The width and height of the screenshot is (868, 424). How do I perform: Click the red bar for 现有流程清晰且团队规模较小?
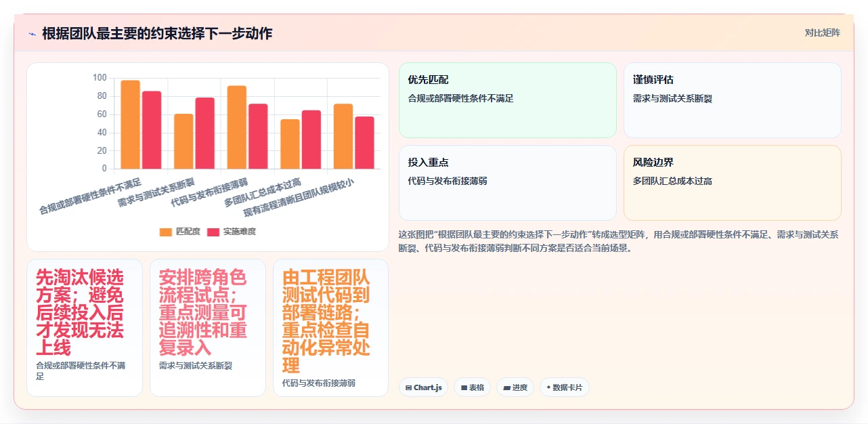click(x=364, y=142)
